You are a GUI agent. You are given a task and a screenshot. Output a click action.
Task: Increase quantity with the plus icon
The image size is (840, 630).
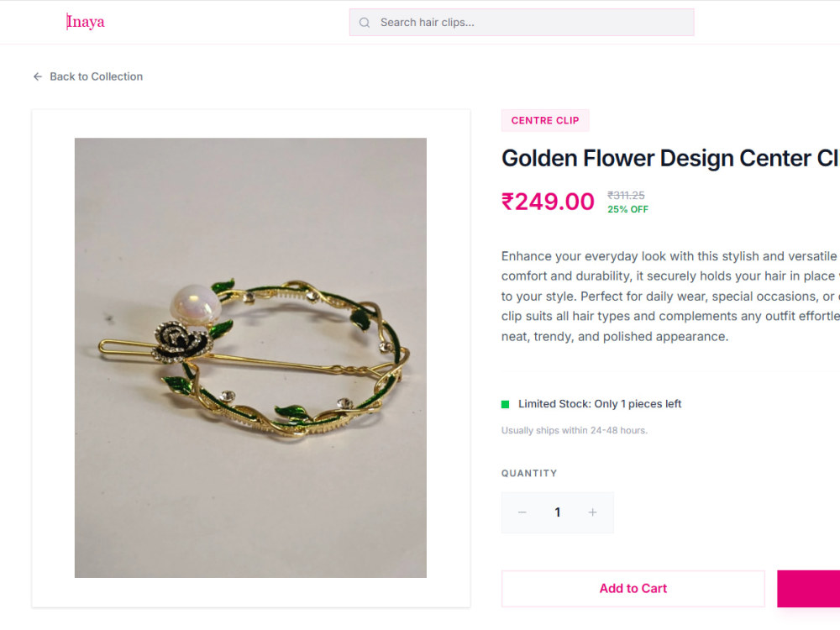click(592, 512)
